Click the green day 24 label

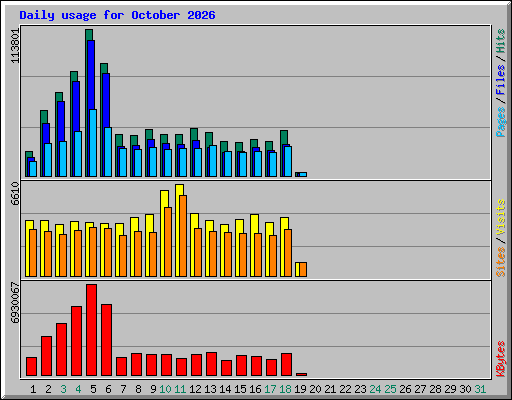(375, 389)
